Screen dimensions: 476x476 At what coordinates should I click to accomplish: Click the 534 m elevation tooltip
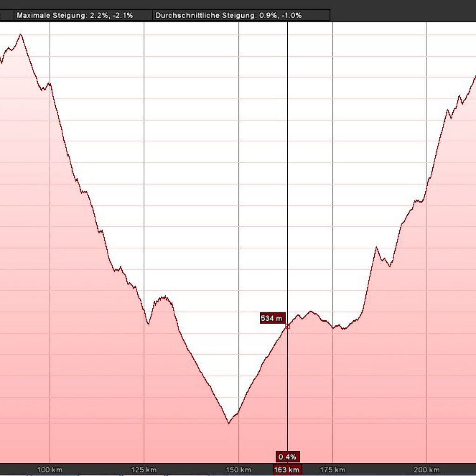tap(272, 318)
